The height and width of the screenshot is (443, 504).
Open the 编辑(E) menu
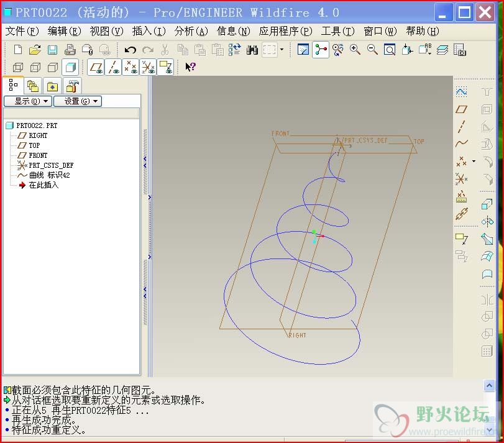click(x=64, y=31)
